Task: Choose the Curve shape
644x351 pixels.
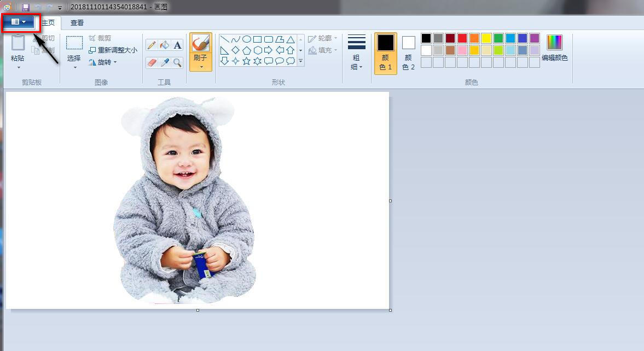Action: tap(235, 39)
